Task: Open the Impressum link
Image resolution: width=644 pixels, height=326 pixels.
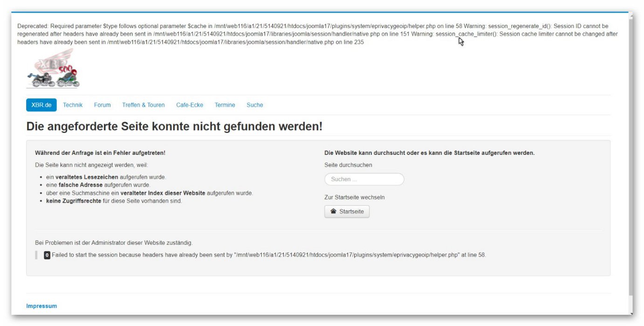Action: coord(41,305)
